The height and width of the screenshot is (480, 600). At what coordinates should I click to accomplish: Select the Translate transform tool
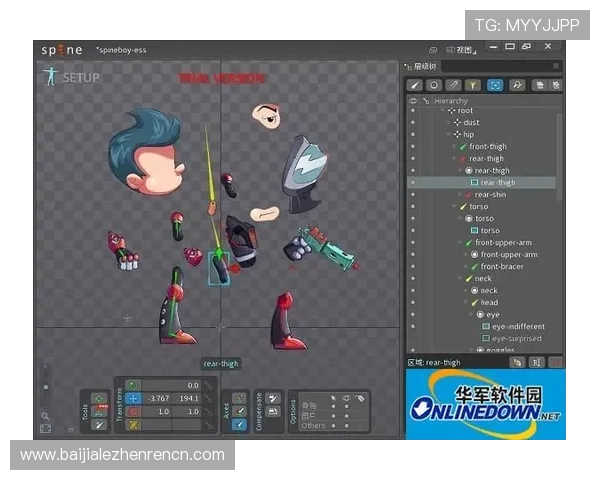133,398
